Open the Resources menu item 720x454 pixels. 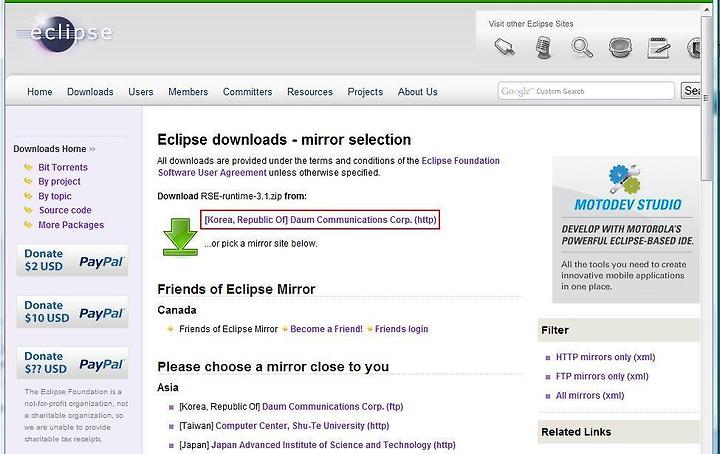coord(309,92)
